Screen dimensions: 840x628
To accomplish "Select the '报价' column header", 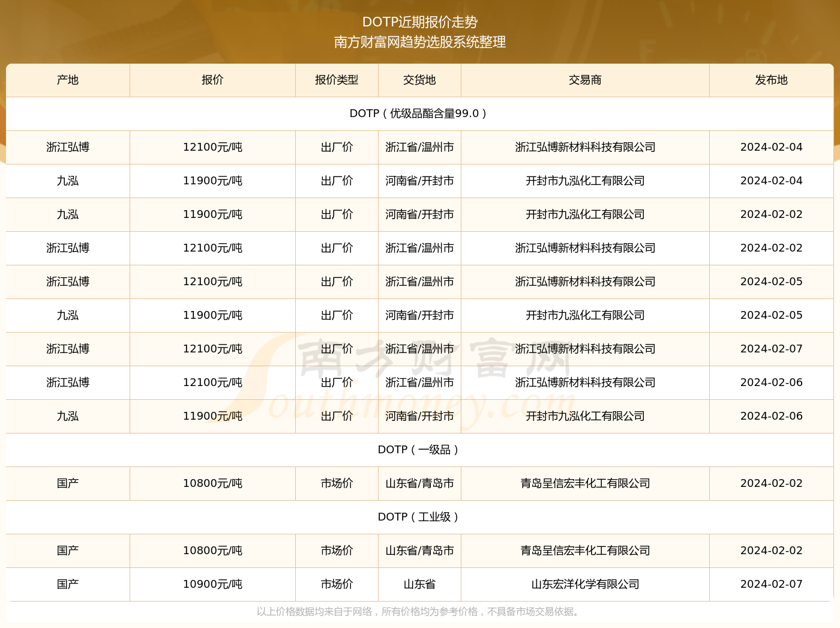I will click(x=212, y=80).
